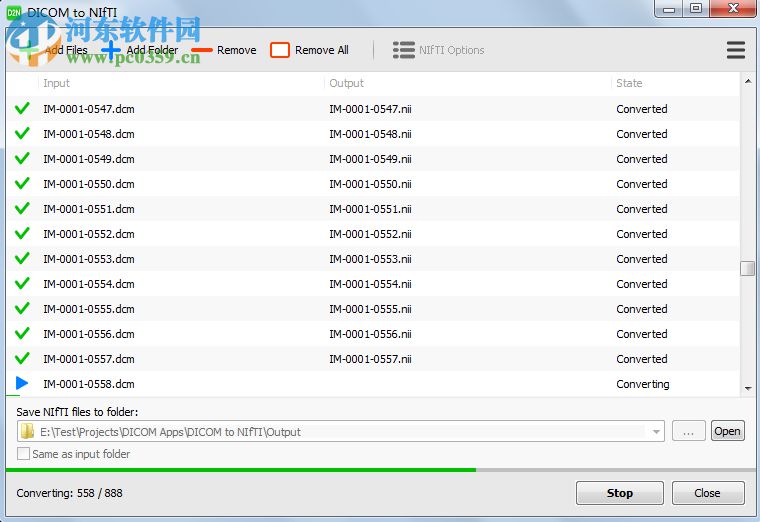Image resolution: width=760 pixels, height=522 pixels.
Task: Click the Output column header
Action: coord(347,83)
